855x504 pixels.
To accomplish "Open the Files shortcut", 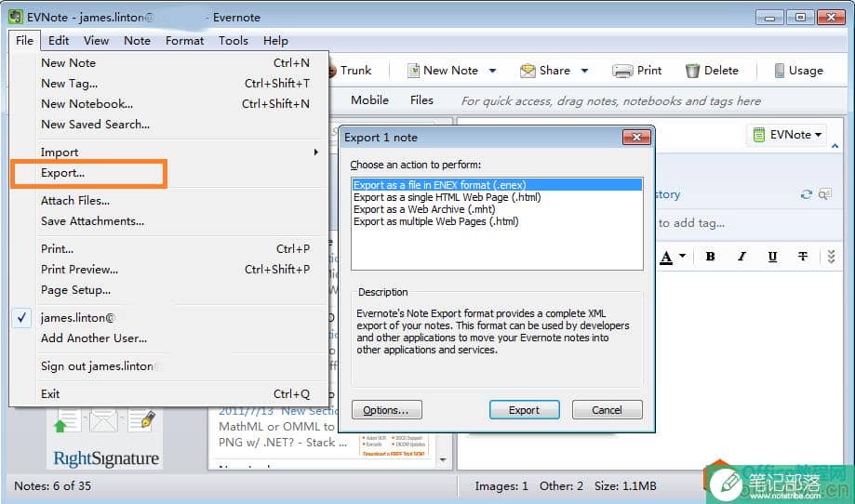I will click(421, 100).
